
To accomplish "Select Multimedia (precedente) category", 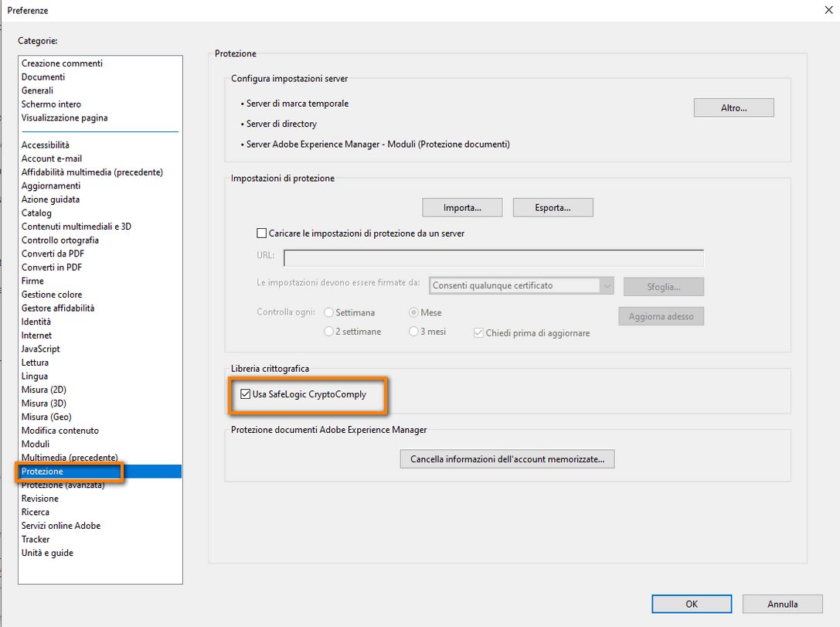I will click(69, 458).
